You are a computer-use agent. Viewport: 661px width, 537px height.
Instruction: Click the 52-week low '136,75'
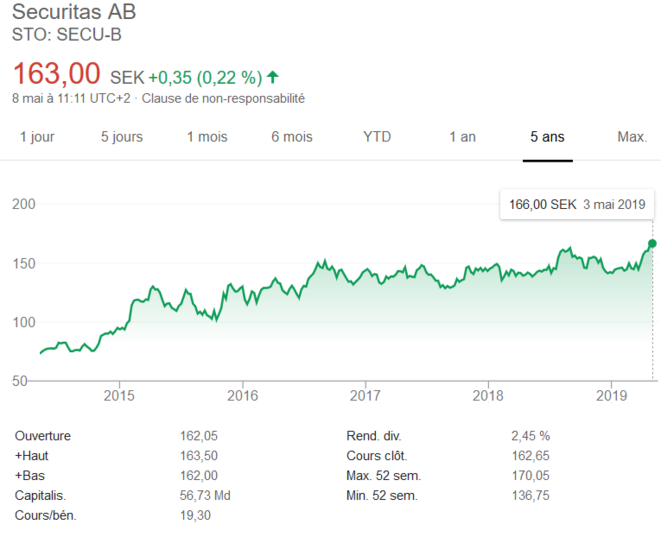coord(530,495)
